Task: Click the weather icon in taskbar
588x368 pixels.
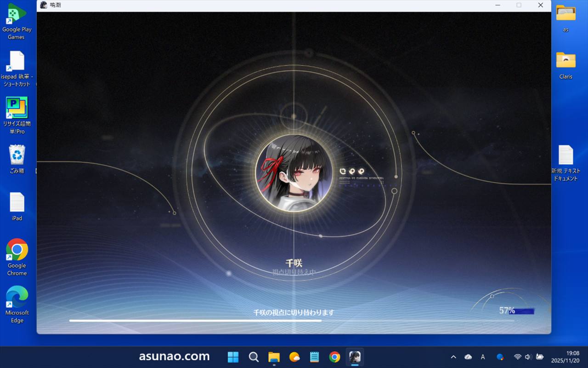Action: coord(294,357)
